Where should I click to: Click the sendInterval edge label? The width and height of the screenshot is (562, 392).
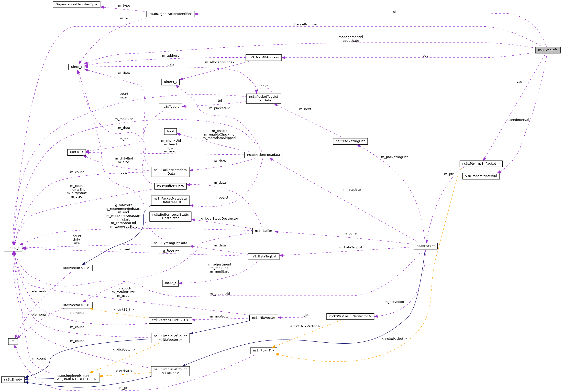[x=519, y=120]
